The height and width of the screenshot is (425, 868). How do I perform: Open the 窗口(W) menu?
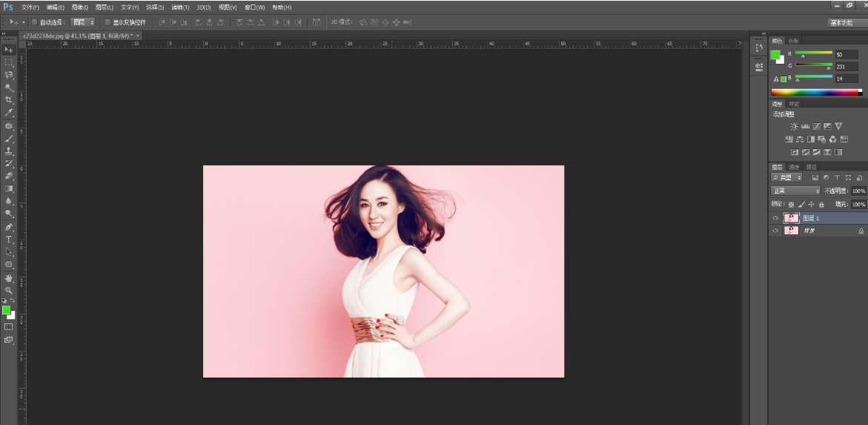[255, 7]
